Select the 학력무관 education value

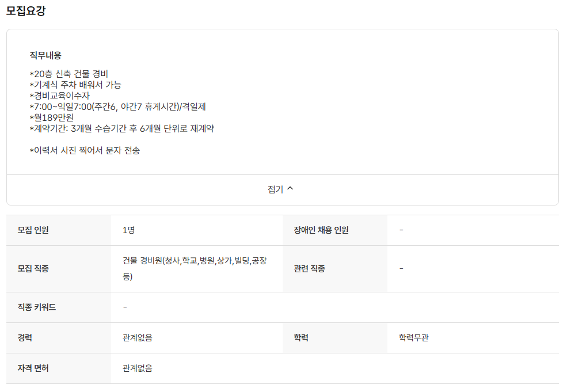pos(413,338)
